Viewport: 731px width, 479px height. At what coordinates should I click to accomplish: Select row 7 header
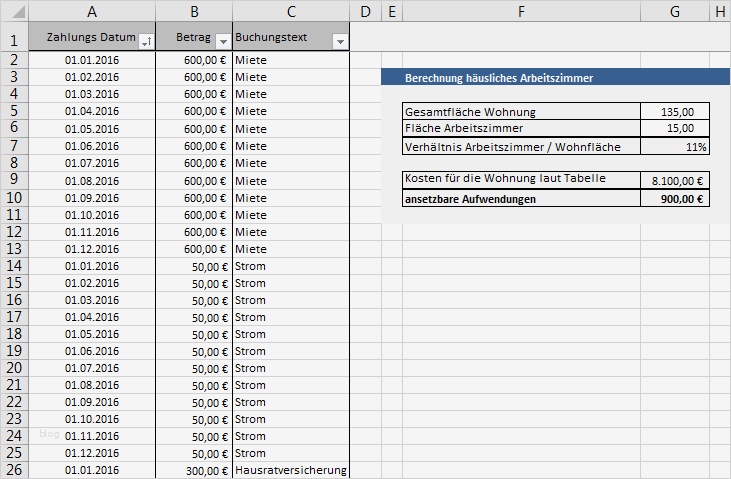14,146
